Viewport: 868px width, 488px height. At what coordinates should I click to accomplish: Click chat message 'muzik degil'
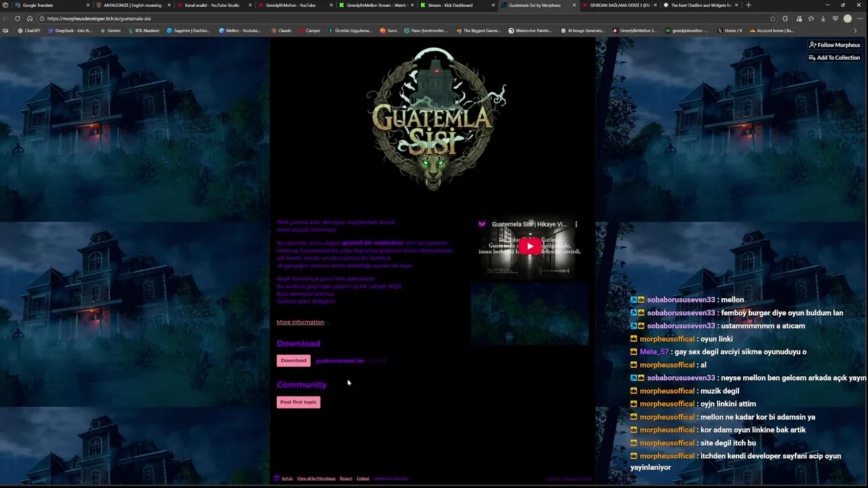coord(719,391)
